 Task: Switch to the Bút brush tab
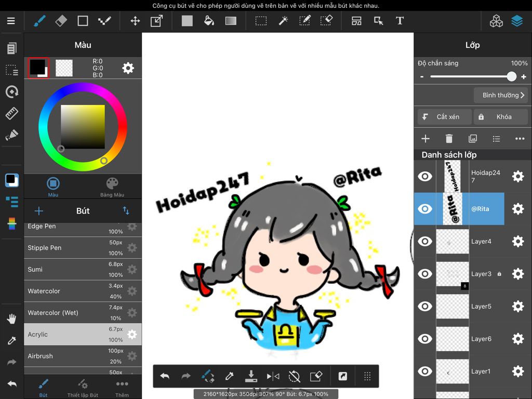pyautogui.click(x=43, y=388)
